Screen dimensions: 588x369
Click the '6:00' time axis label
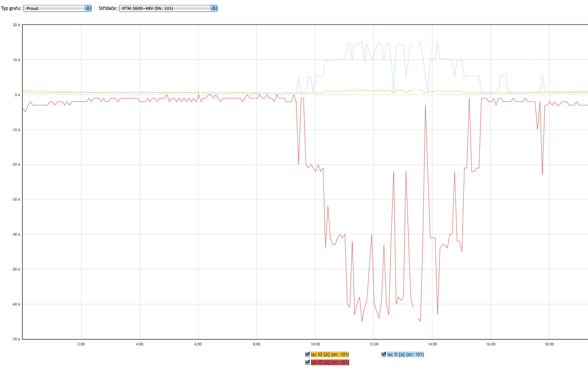(x=198, y=344)
